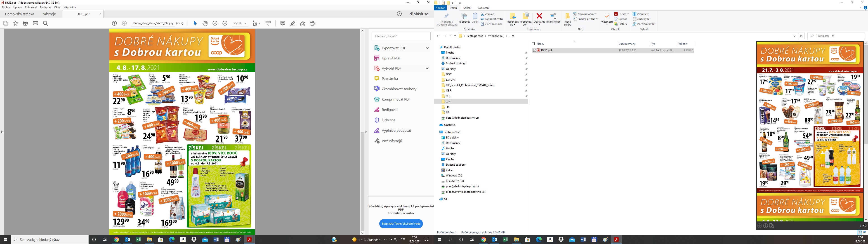Go to previous page with the up arrow
Image resolution: width=868 pixels, height=244 pixels.
pyautogui.click(x=114, y=23)
